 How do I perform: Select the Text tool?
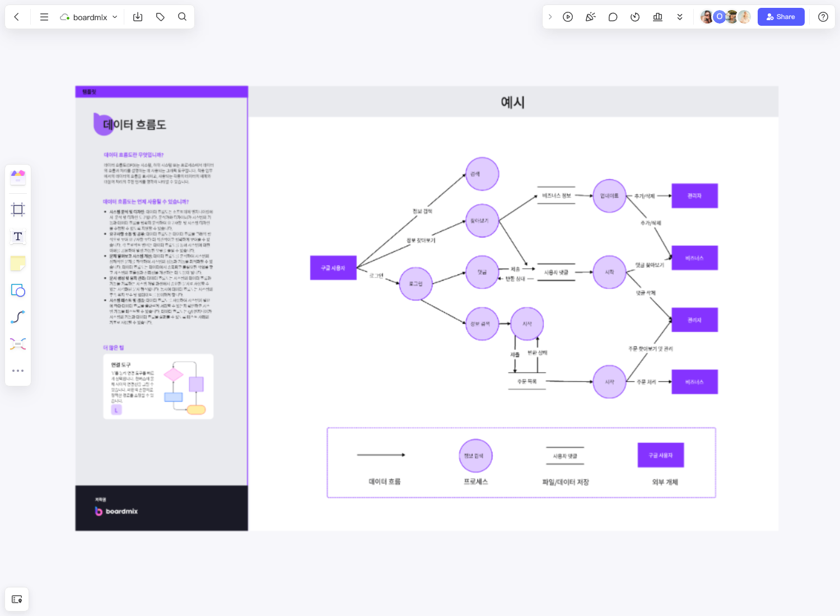point(18,236)
